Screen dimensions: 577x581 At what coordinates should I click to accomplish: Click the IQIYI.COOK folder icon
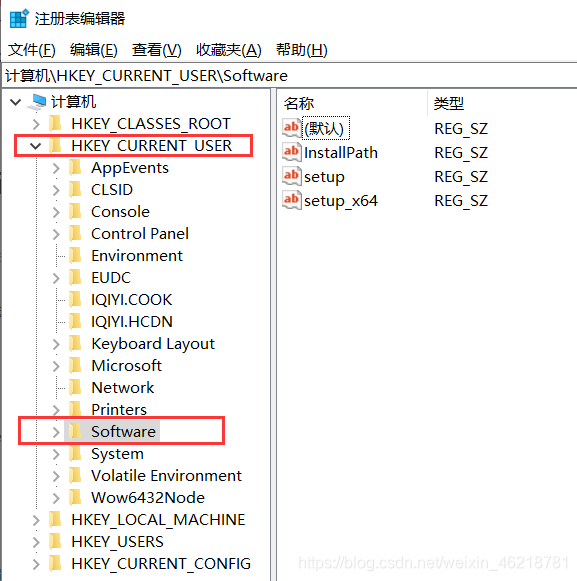pos(75,299)
